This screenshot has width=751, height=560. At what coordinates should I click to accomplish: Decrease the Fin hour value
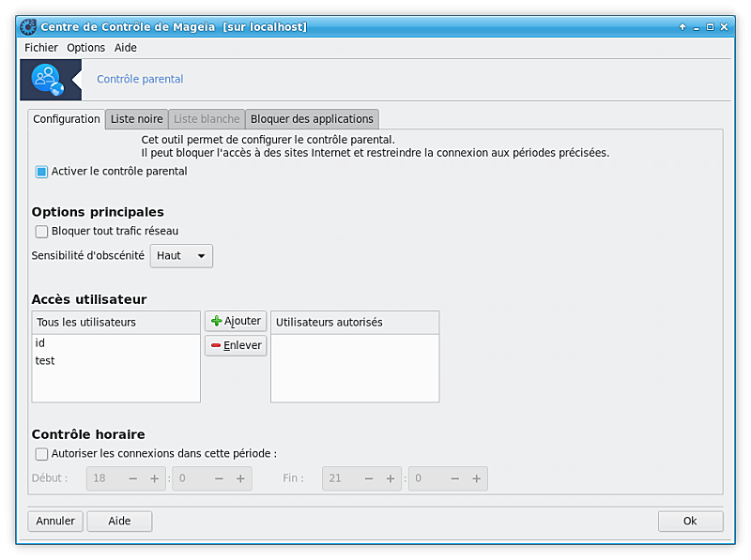coord(369,478)
